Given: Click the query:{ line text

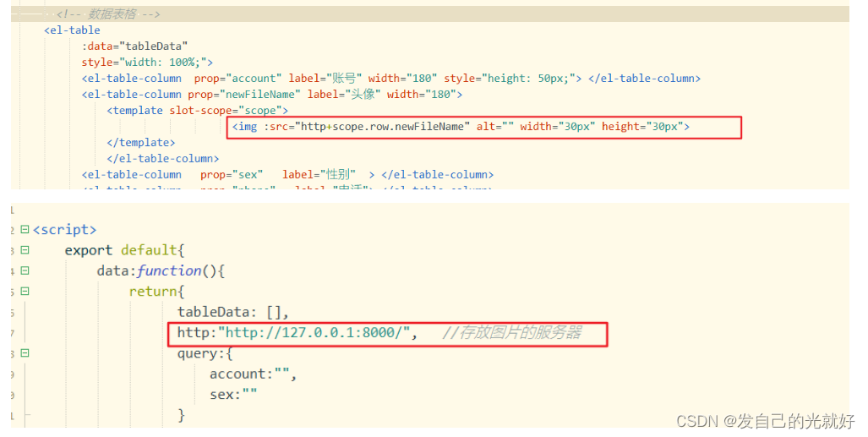Looking at the screenshot, I should point(205,353).
